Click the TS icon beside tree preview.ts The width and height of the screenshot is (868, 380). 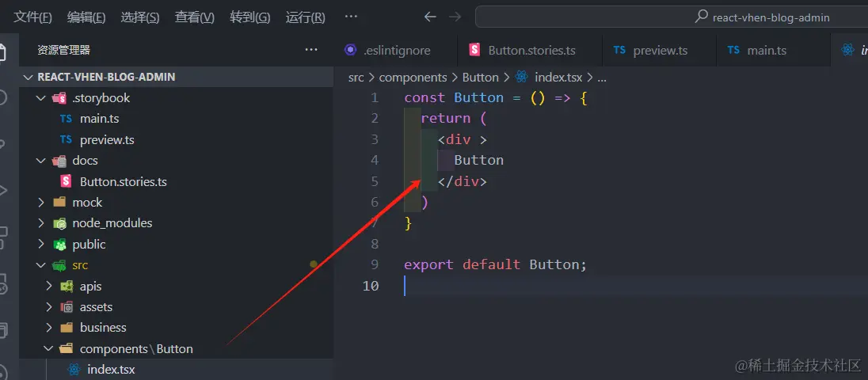coord(66,140)
